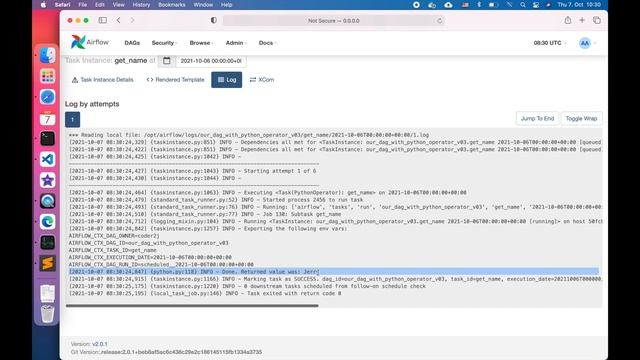Click the Safari share icon

click(x=568, y=20)
